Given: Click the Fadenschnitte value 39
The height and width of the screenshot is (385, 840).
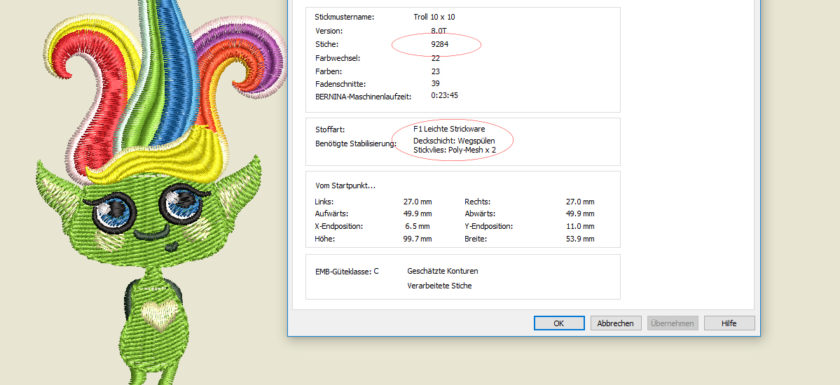Looking at the screenshot, I should 436,84.
